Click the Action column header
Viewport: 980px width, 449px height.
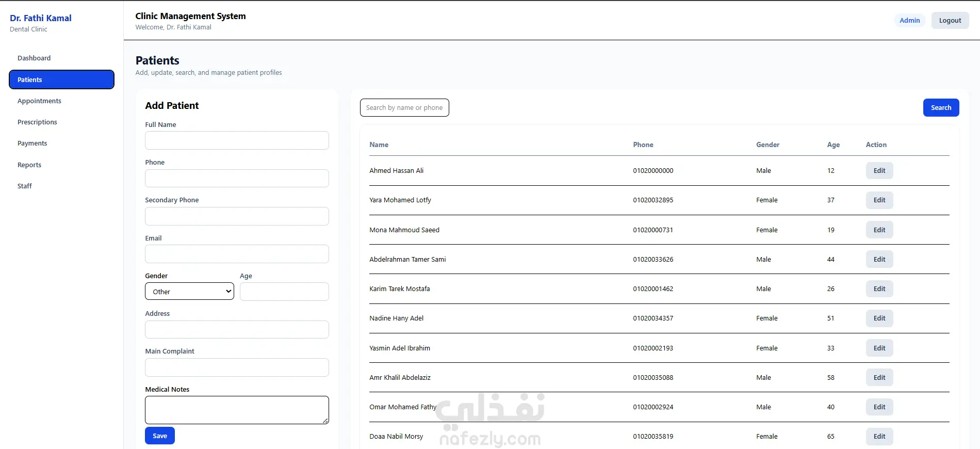(x=876, y=145)
